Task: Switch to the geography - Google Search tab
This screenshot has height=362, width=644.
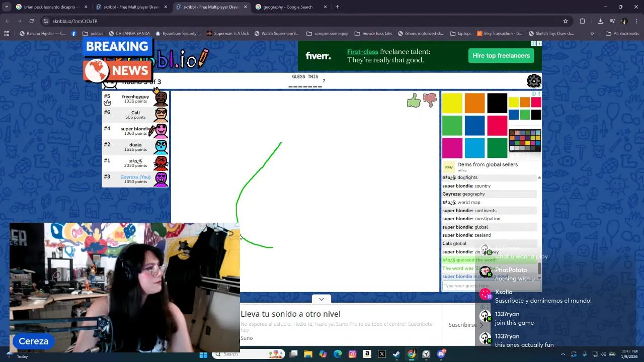Action: (291, 7)
